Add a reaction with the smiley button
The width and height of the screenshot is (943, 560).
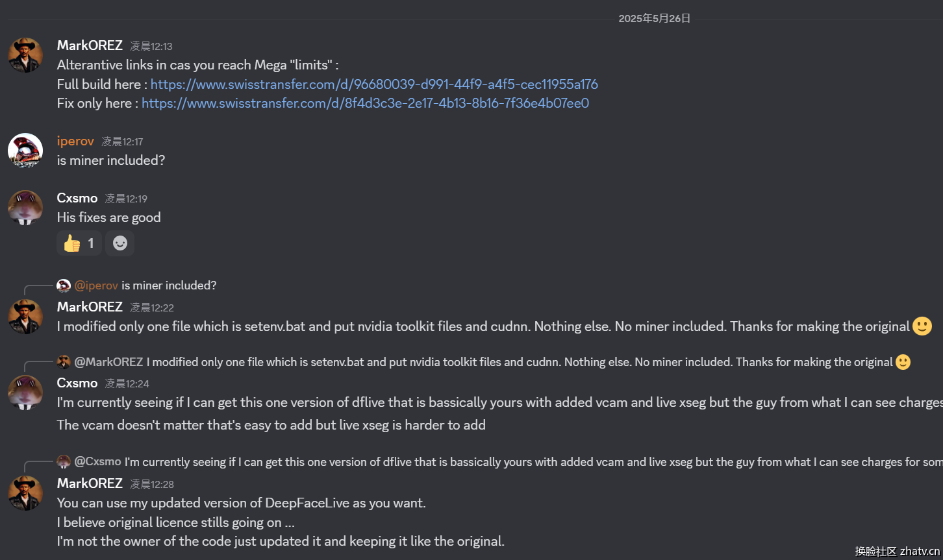coord(119,243)
